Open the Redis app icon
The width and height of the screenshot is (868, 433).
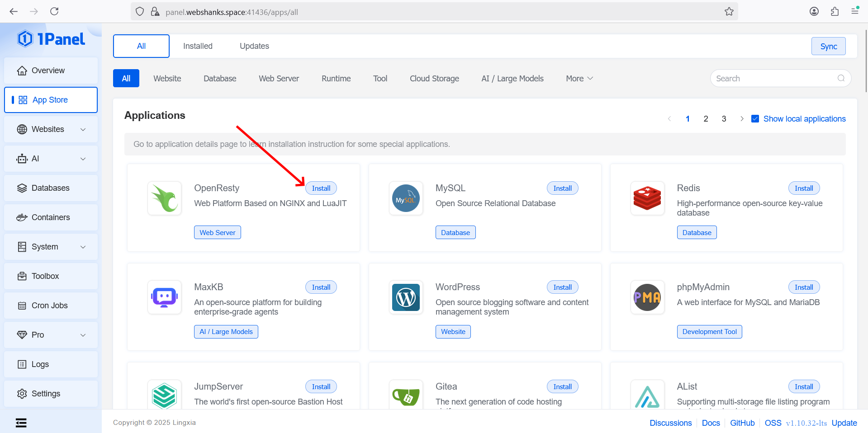click(647, 198)
